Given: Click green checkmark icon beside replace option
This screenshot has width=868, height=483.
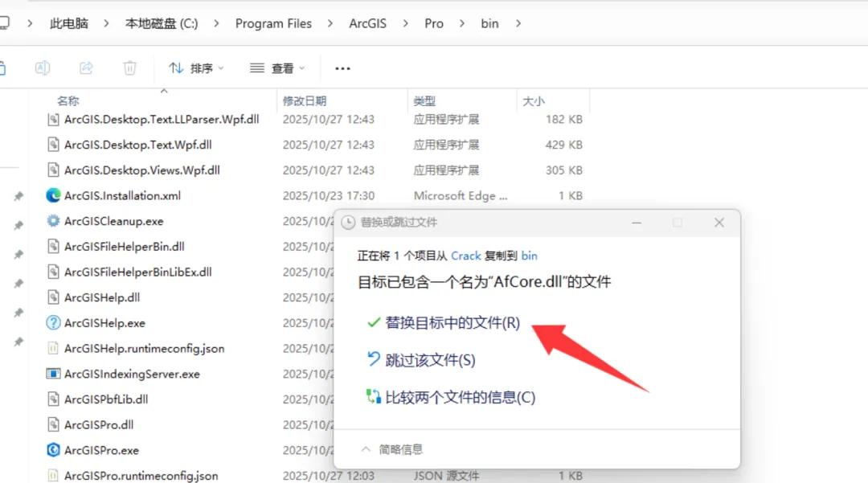Looking at the screenshot, I should coord(374,322).
